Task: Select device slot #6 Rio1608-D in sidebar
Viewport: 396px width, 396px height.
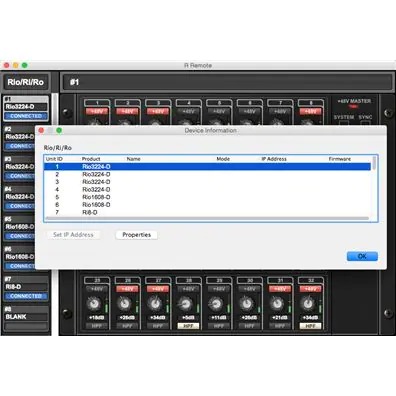Action: point(19,257)
